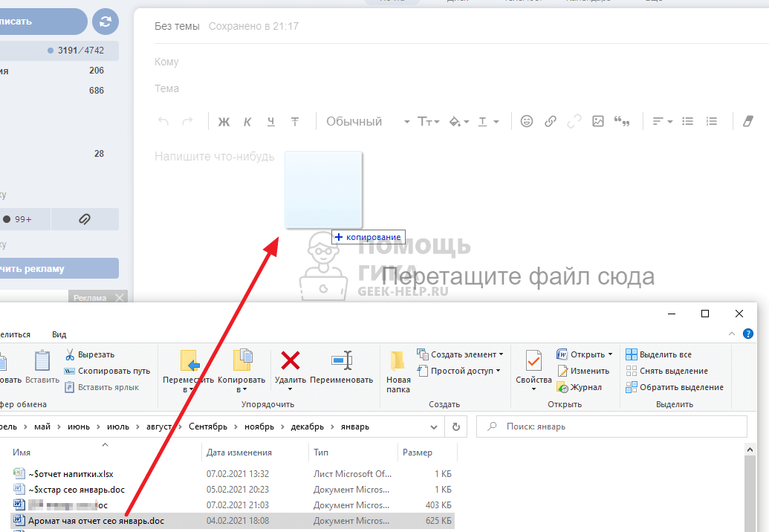Click the red Удалить delete icon

pos(290,361)
